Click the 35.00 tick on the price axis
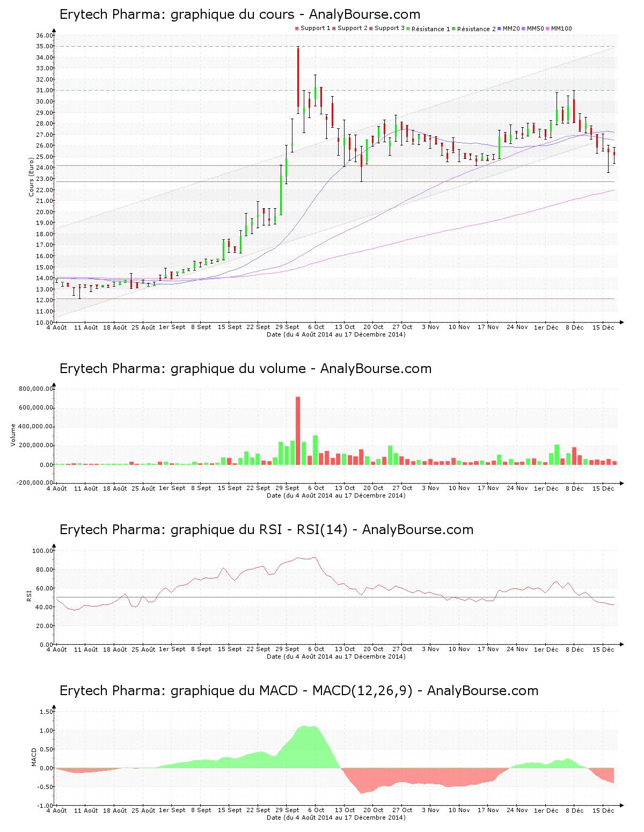The height and width of the screenshot is (832, 644). (45, 46)
